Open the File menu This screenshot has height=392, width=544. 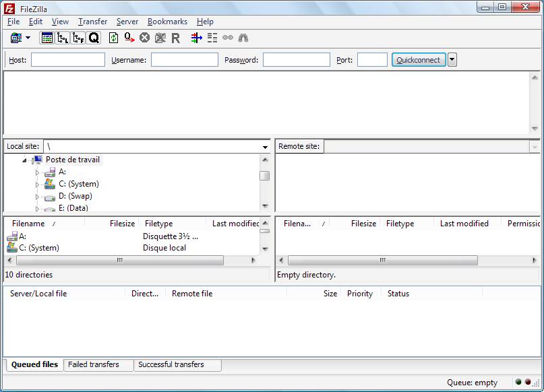coord(13,22)
